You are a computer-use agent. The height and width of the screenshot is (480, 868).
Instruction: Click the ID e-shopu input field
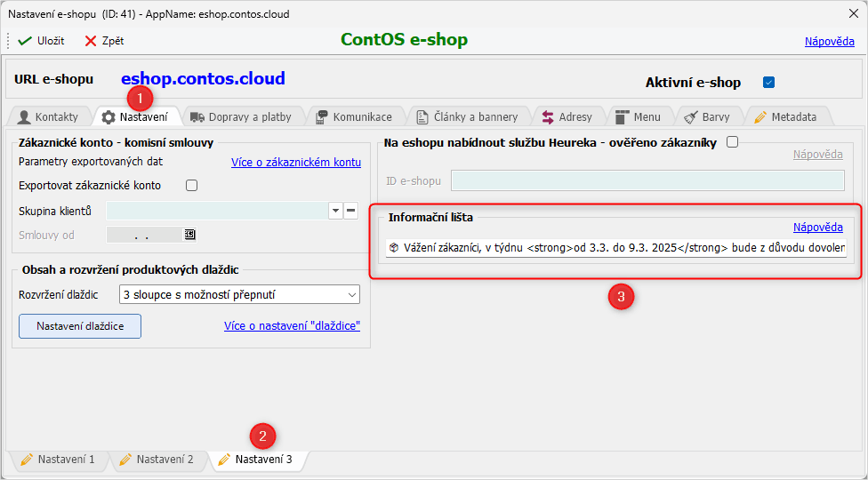coord(647,180)
